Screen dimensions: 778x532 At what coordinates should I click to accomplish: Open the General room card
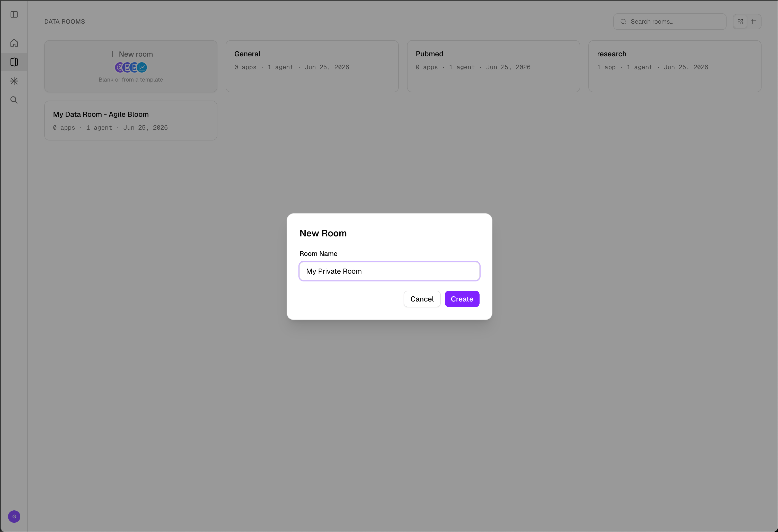[x=312, y=66]
